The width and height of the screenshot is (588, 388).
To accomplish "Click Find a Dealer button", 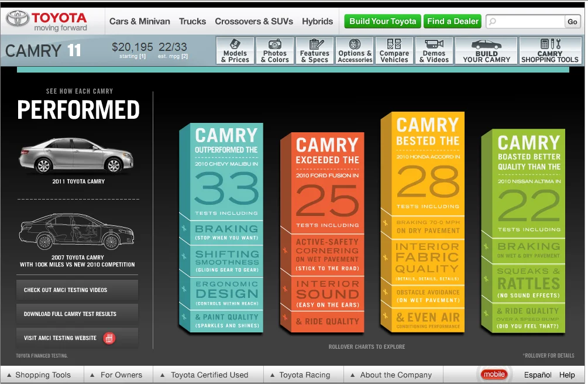I will 453,22.
